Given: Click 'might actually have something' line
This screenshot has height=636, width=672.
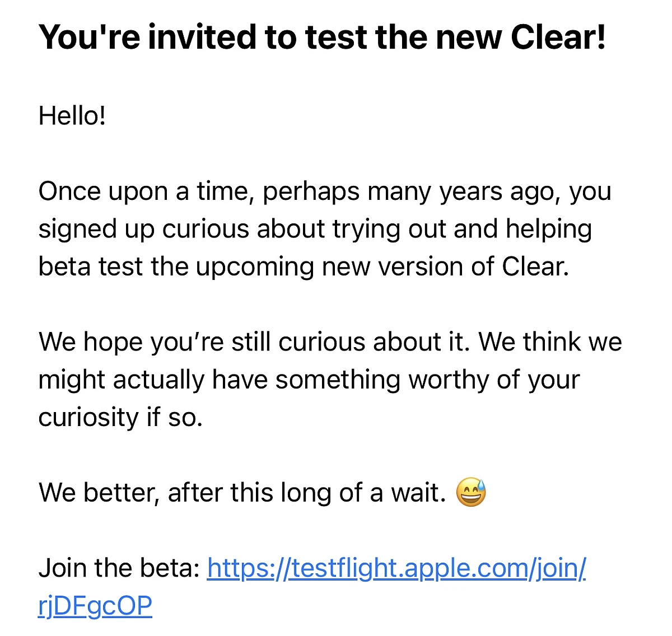Looking at the screenshot, I should [220, 380].
